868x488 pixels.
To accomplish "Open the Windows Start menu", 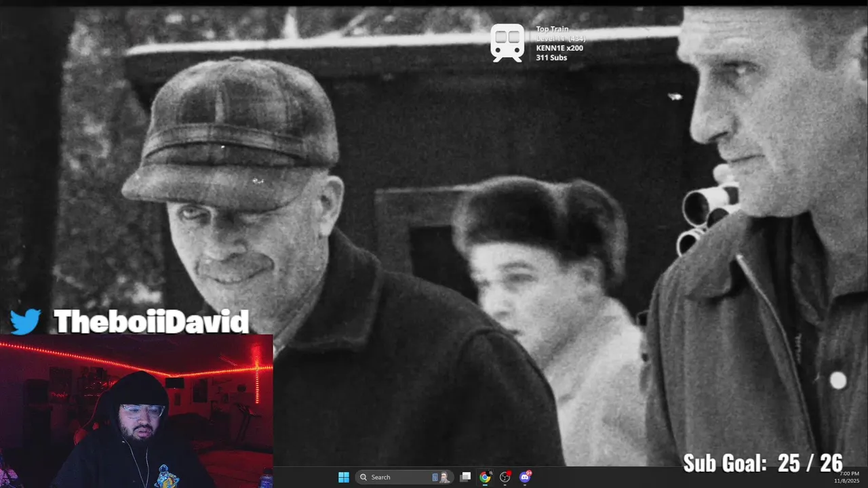I will [x=344, y=477].
